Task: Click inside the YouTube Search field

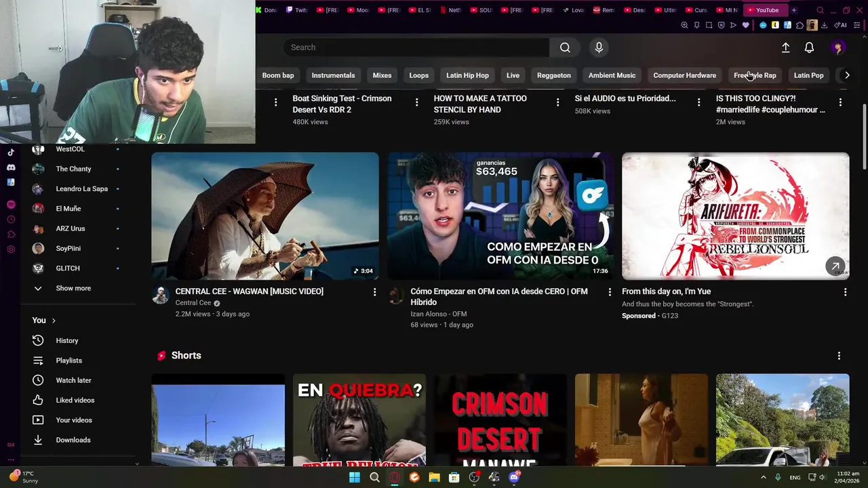Action: pos(416,47)
